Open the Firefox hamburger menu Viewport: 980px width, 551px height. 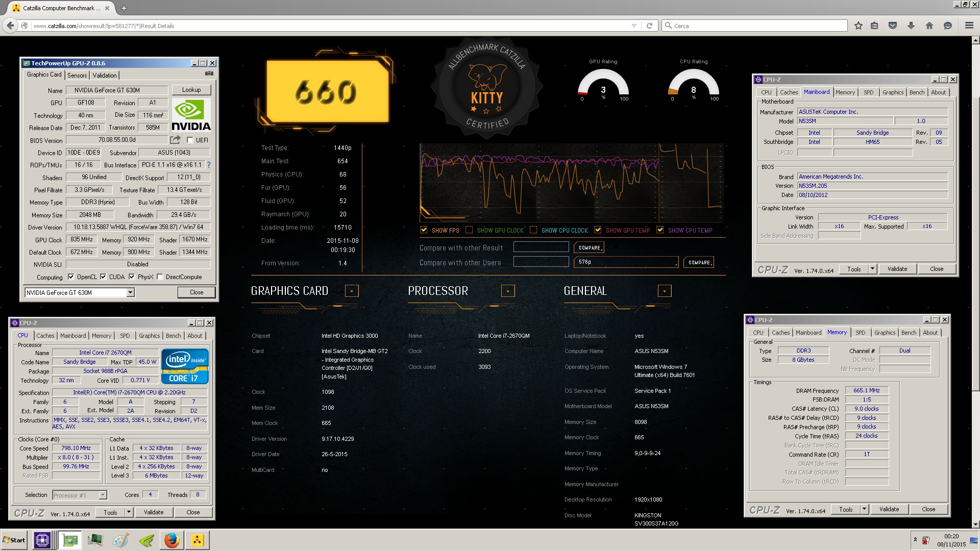(x=969, y=26)
